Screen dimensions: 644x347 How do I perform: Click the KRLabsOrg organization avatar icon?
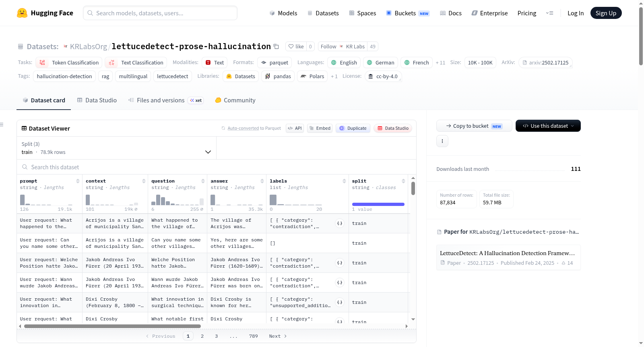(66, 47)
